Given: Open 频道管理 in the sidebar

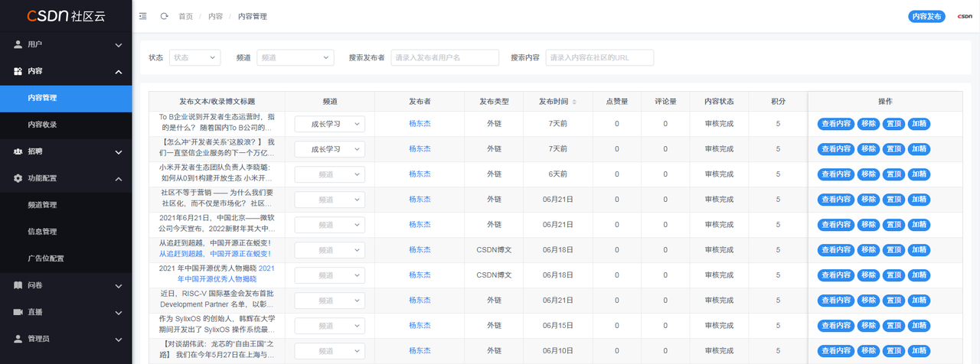Looking at the screenshot, I should tap(42, 205).
